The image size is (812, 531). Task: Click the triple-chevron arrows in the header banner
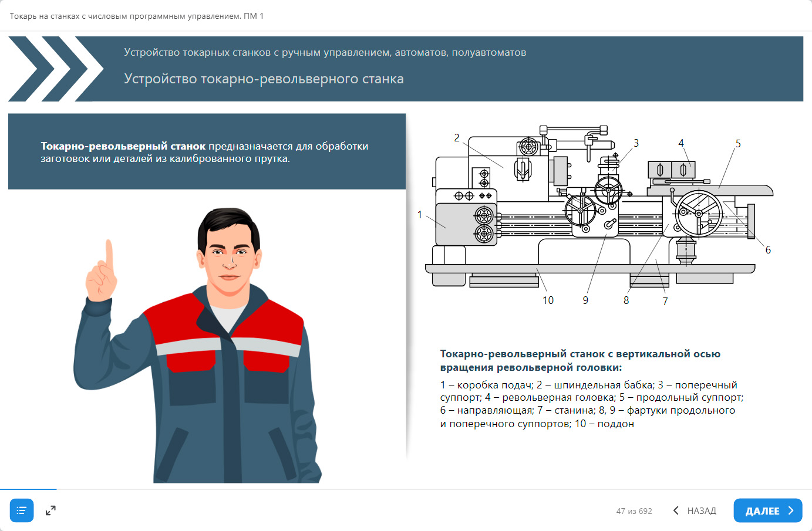pyautogui.click(x=56, y=69)
